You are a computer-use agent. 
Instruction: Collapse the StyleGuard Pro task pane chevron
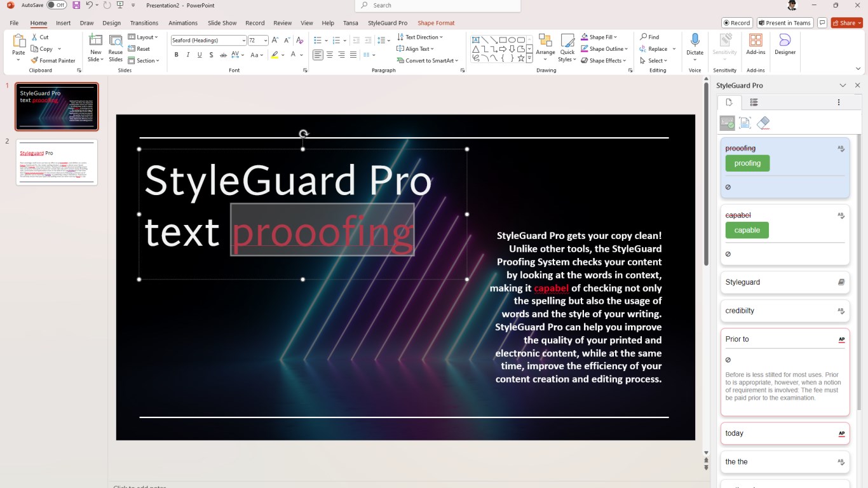coord(843,85)
